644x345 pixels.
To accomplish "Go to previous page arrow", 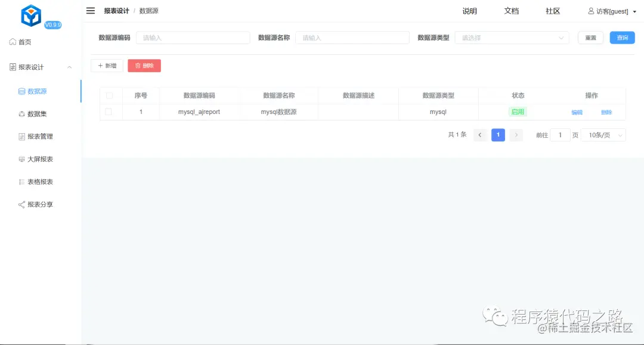I will (x=479, y=135).
